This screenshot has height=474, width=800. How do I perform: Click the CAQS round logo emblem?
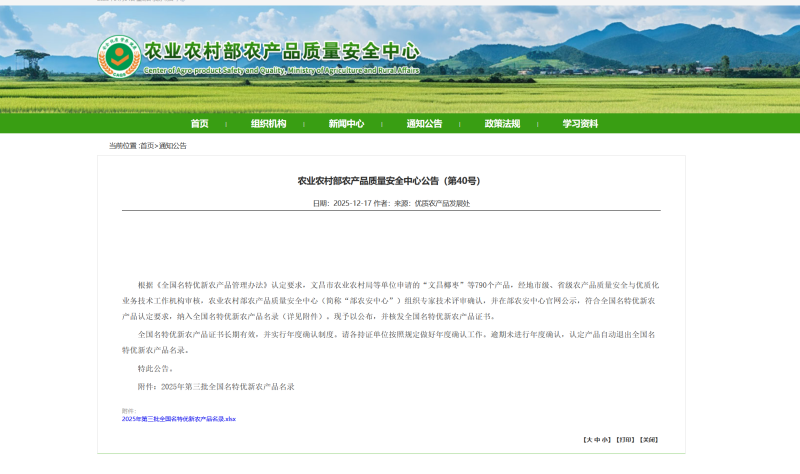pyautogui.click(x=119, y=58)
